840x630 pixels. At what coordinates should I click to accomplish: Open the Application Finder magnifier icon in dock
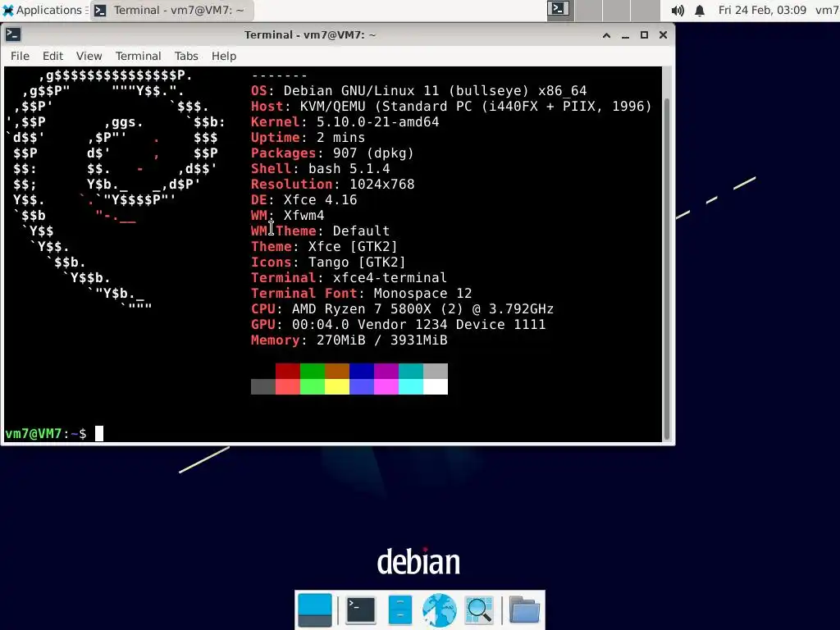coord(479,609)
